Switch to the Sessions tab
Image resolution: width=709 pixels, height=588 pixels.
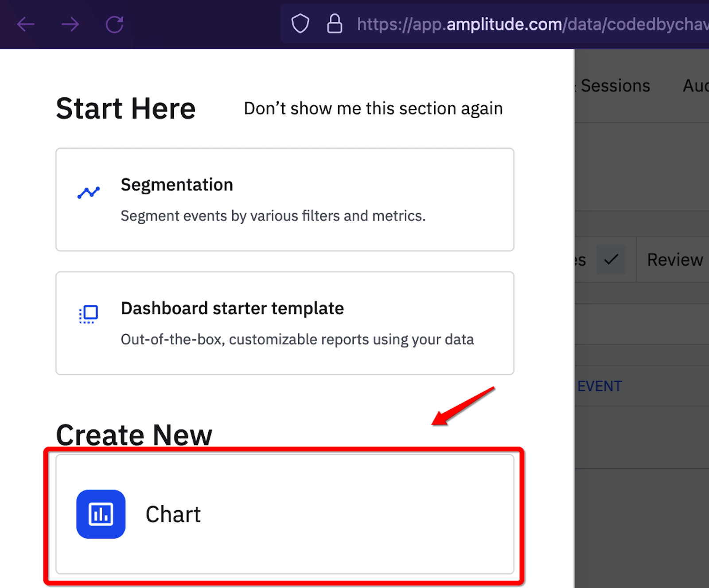coord(616,85)
